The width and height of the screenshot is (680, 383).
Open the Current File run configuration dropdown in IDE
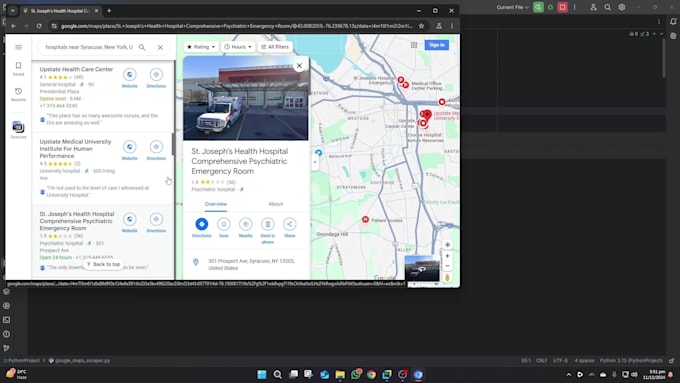tap(513, 7)
